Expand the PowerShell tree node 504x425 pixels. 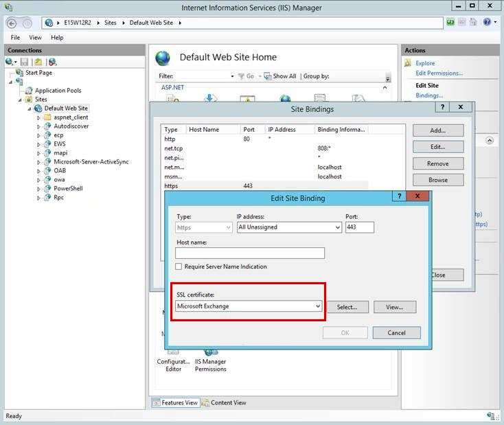38,189
